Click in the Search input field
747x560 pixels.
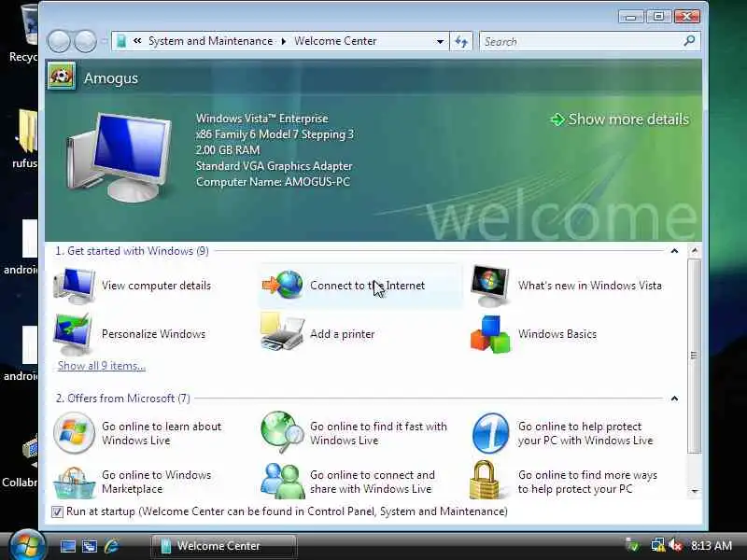[x=581, y=41]
